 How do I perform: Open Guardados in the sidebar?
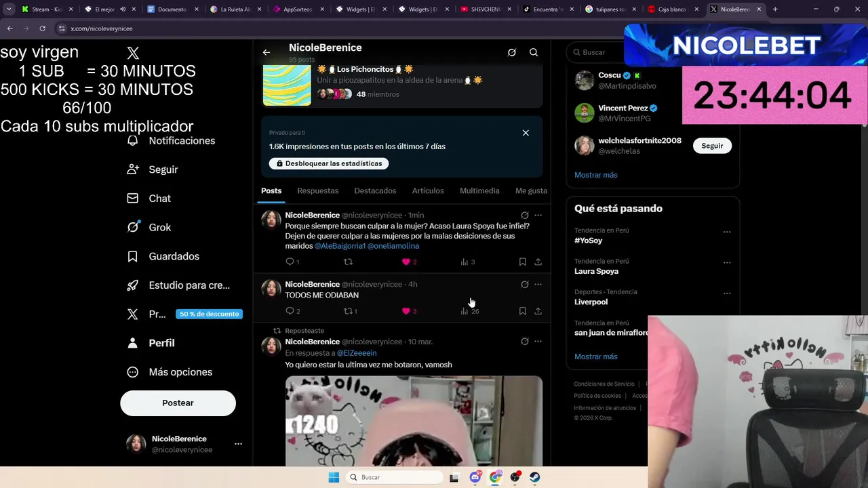point(163,256)
